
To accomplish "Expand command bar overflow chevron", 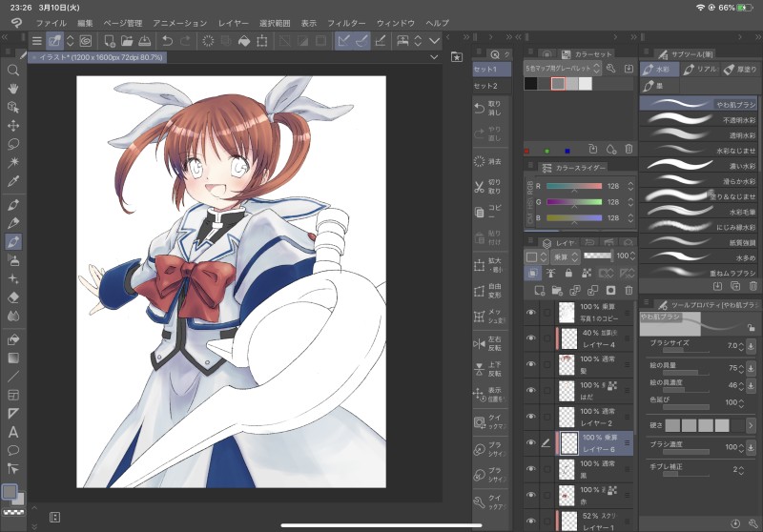I will 435,41.
